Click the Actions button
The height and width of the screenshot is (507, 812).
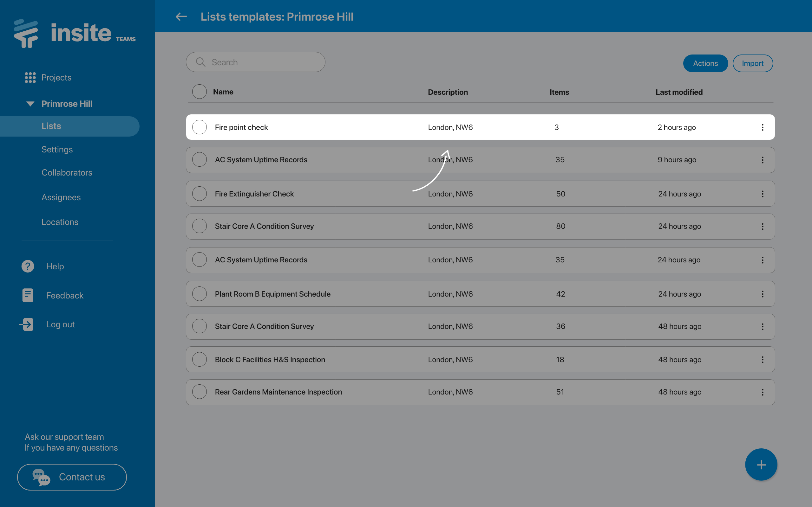click(705, 63)
